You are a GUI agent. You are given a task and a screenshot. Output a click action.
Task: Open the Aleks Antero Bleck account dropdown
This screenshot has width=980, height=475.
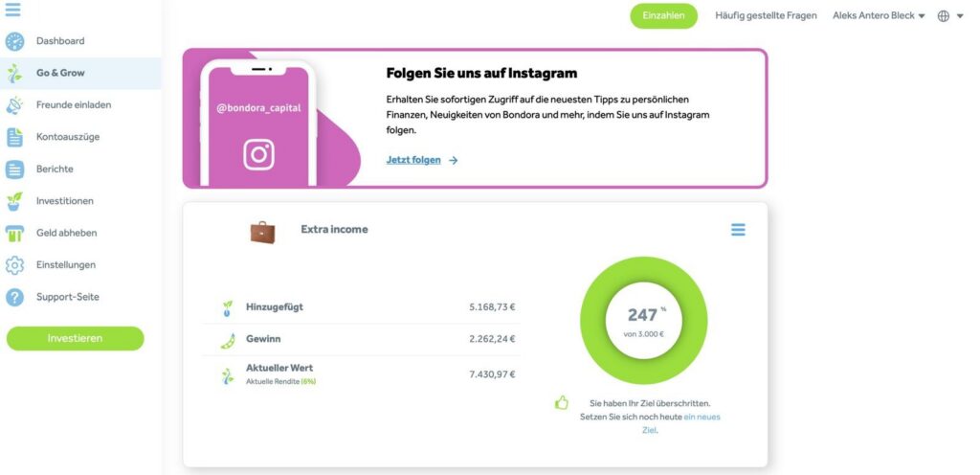[x=879, y=16]
